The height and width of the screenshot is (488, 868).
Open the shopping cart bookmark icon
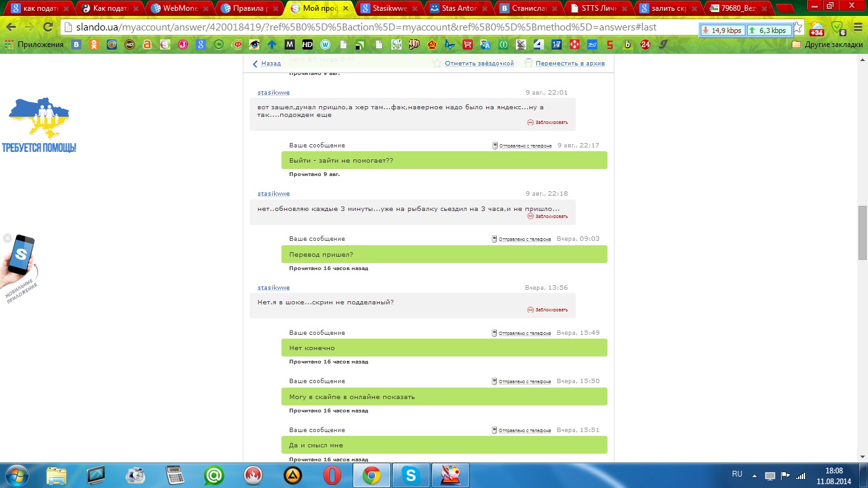coord(468,44)
